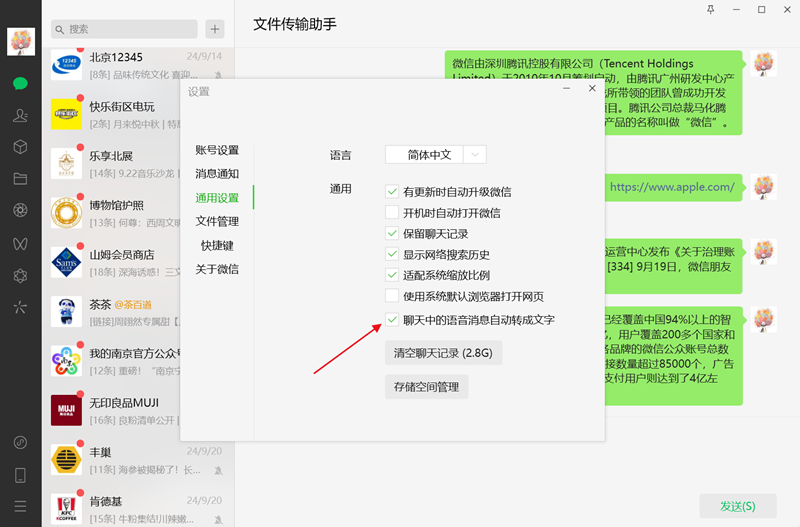Select 快捷键 settings tab
800x527 pixels.
(217, 245)
